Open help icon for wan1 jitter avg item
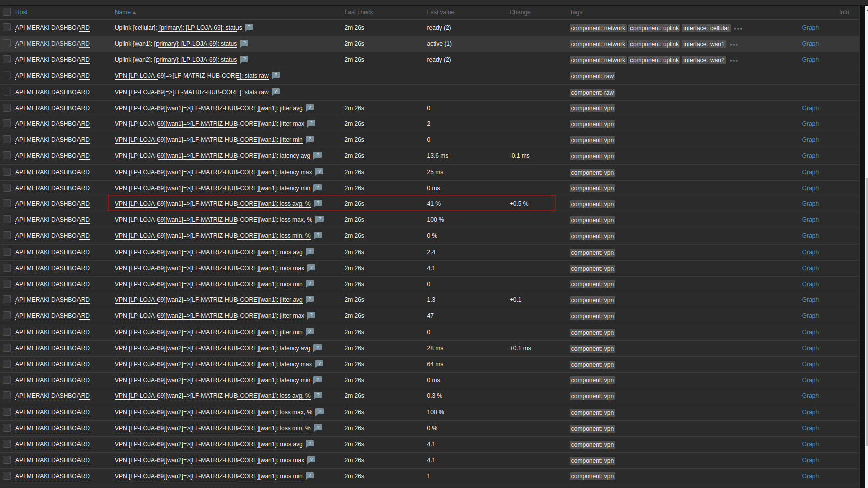The image size is (868, 488). [310, 108]
